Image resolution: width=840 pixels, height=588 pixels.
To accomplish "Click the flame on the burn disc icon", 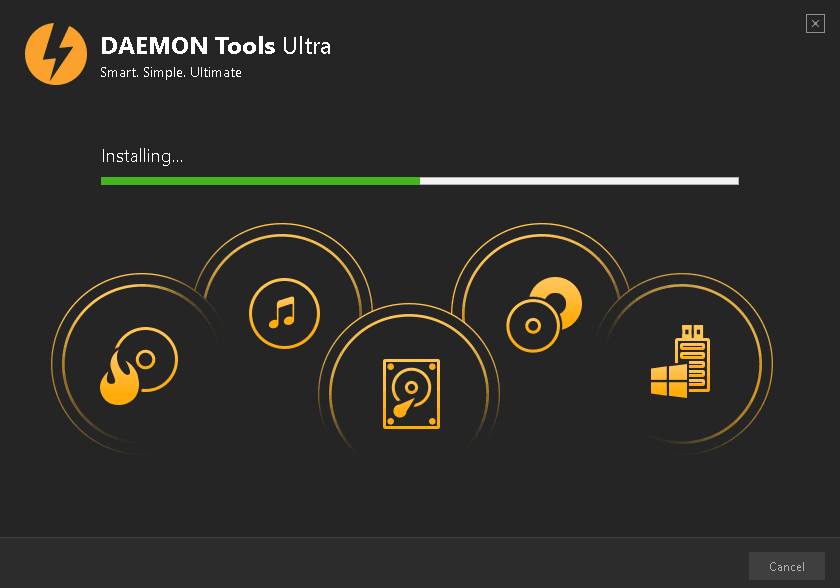I will (119, 377).
